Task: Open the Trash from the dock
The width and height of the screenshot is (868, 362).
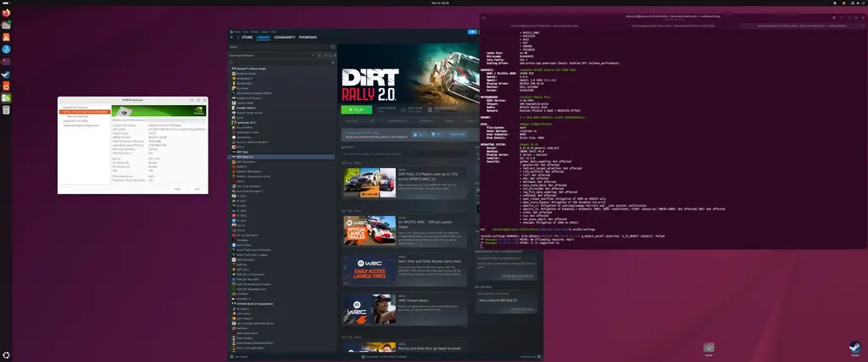Action: (6, 110)
